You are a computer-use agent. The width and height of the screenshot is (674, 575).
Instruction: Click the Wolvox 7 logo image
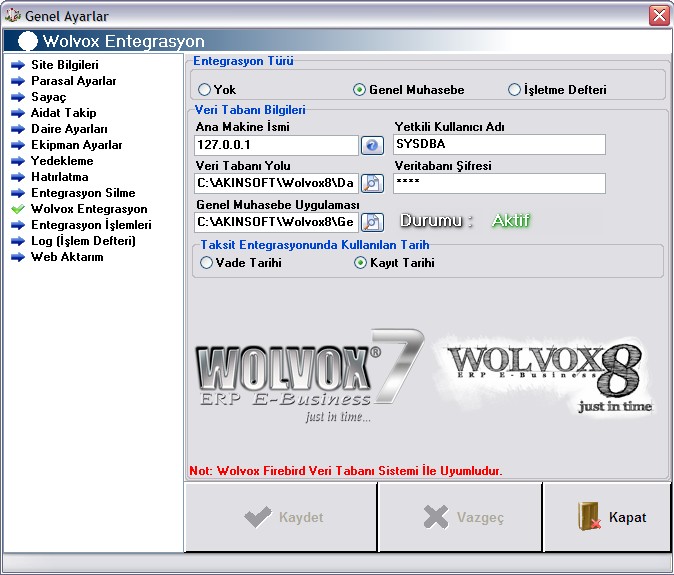(x=309, y=375)
